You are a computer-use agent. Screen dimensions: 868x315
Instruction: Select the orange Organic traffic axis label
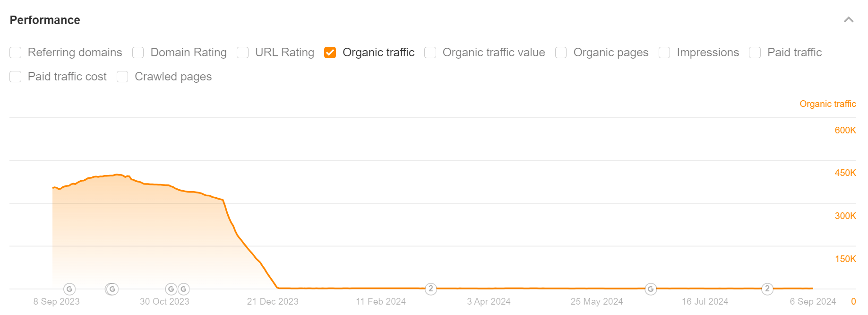point(827,104)
